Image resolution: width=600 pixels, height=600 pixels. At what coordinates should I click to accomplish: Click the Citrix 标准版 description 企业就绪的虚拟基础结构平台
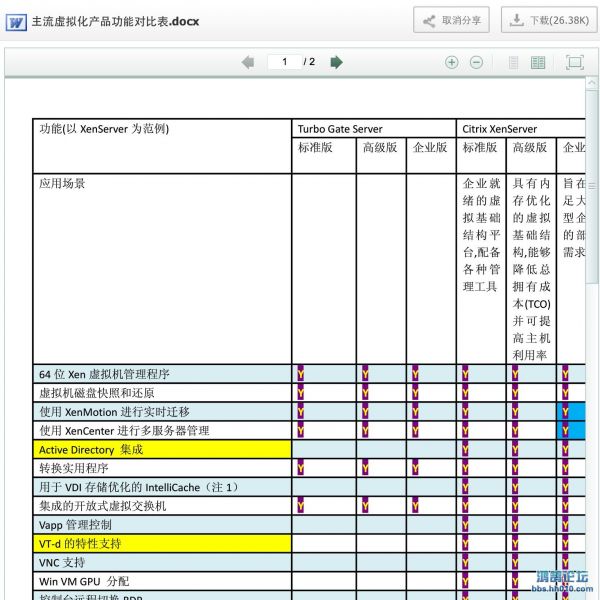point(481,235)
